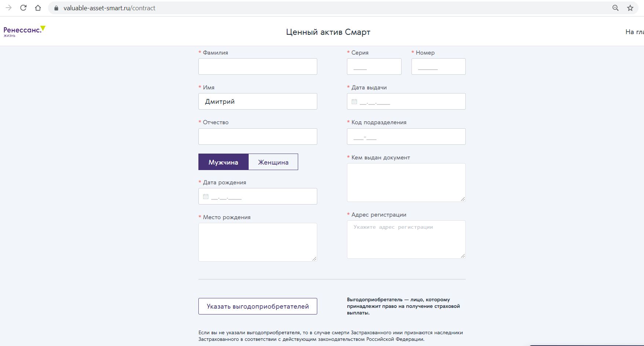
Task: Focus the Отчество input field
Action: [x=258, y=136]
